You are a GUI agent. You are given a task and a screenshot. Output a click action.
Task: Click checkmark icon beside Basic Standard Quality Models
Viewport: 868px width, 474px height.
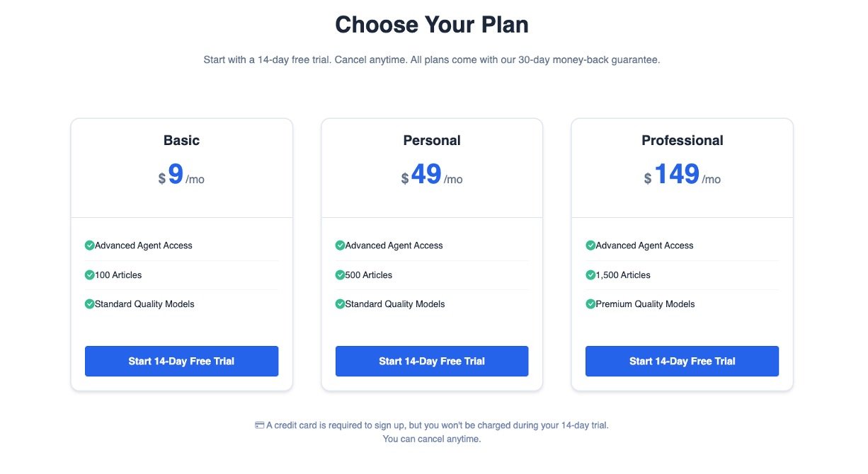90,304
